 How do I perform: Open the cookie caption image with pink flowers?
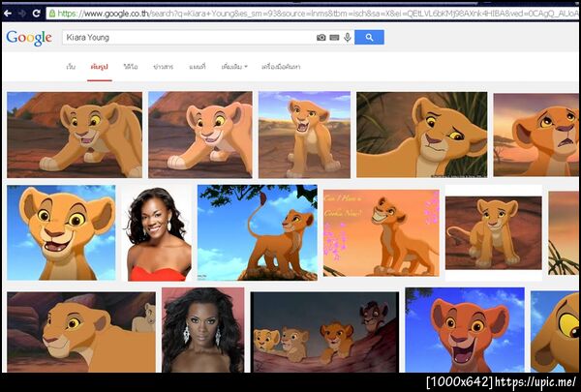[x=382, y=233]
